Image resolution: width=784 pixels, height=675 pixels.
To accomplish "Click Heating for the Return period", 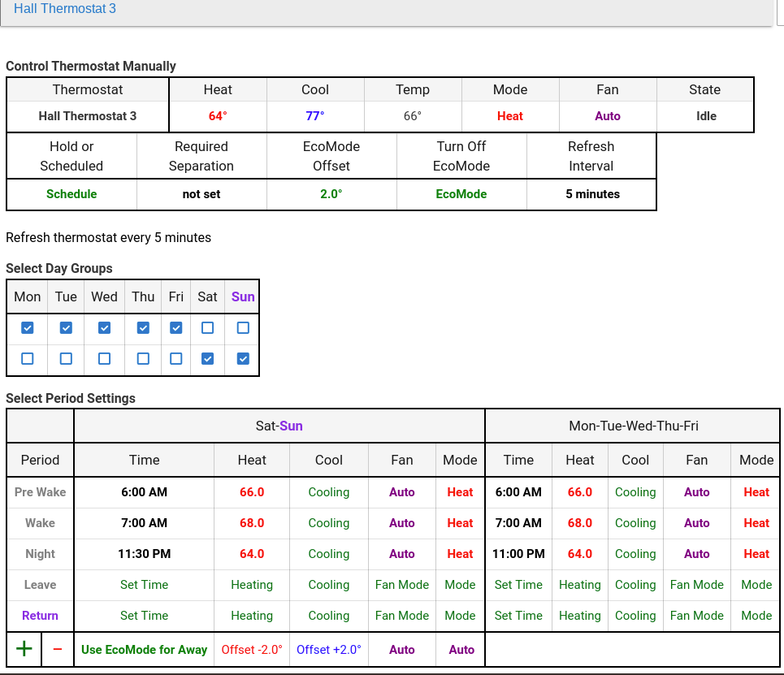I will click(x=252, y=616).
